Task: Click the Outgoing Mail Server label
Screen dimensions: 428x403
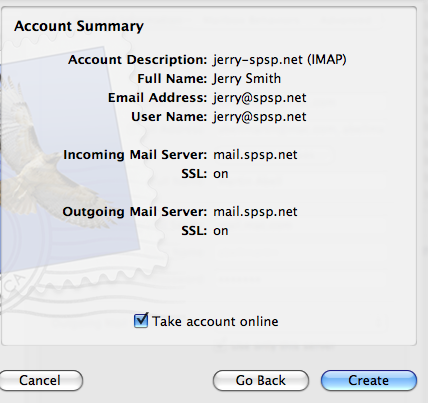Action: (135, 212)
